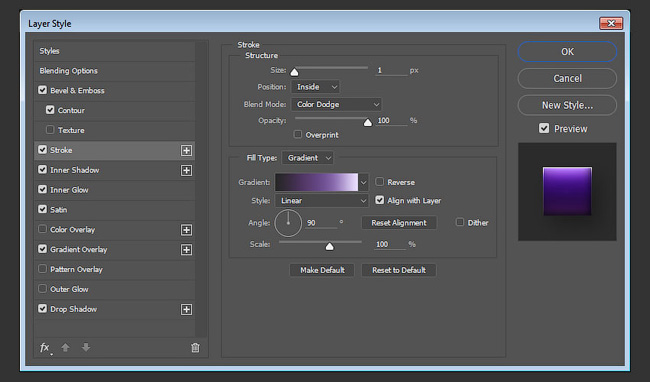The height and width of the screenshot is (382, 650).
Task: Click the Opacity slider handle
Action: (368, 122)
